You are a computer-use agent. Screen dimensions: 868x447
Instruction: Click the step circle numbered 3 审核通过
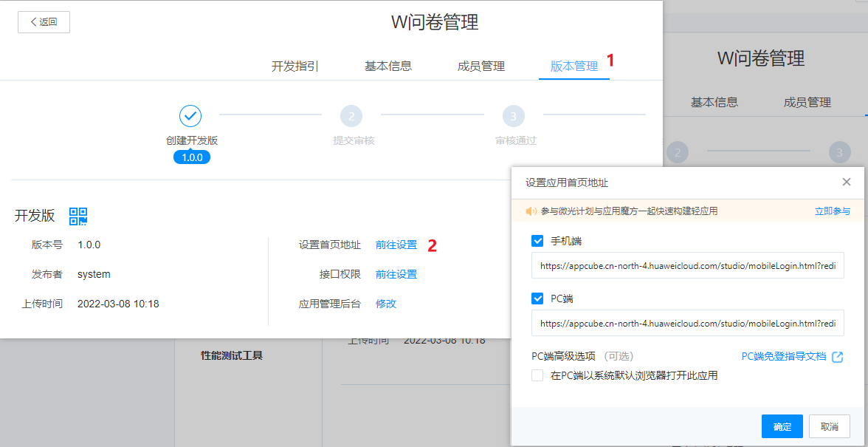pyautogui.click(x=514, y=116)
